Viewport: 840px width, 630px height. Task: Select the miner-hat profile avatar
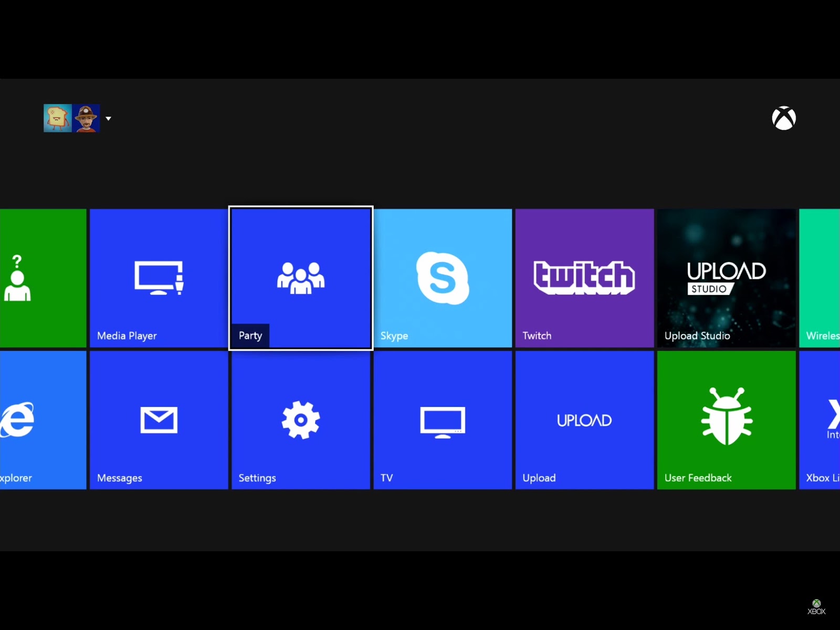[86, 118]
